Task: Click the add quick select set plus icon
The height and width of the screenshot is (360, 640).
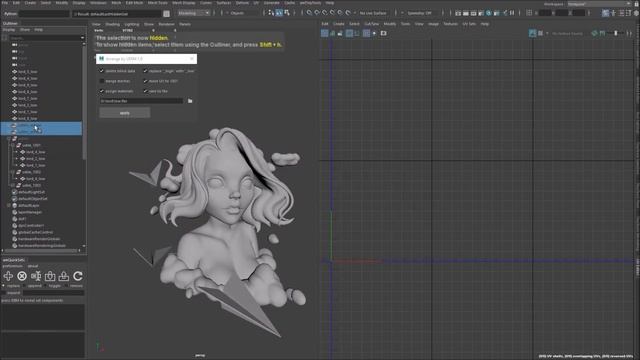Action: point(8,276)
